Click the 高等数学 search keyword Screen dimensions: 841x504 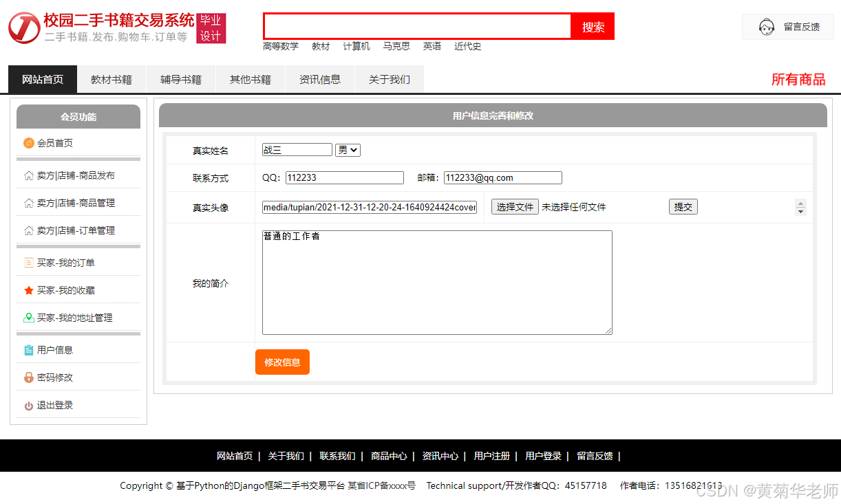click(x=281, y=46)
